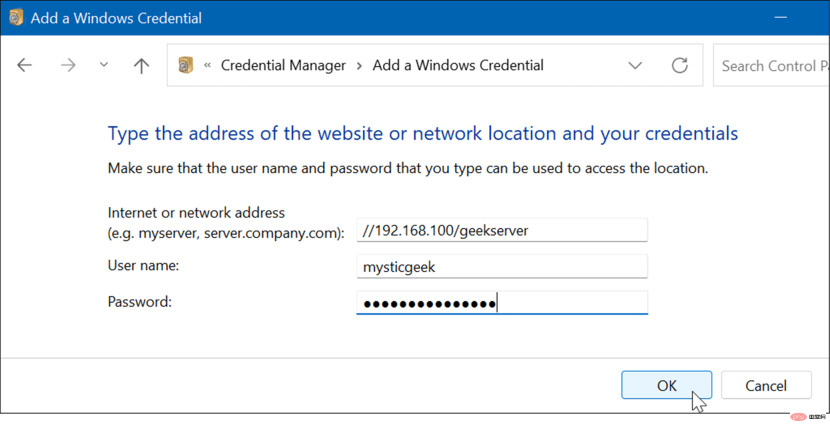830x430 pixels.
Task: Dismiss with the Cancel button
Action: tap(766, 385)
